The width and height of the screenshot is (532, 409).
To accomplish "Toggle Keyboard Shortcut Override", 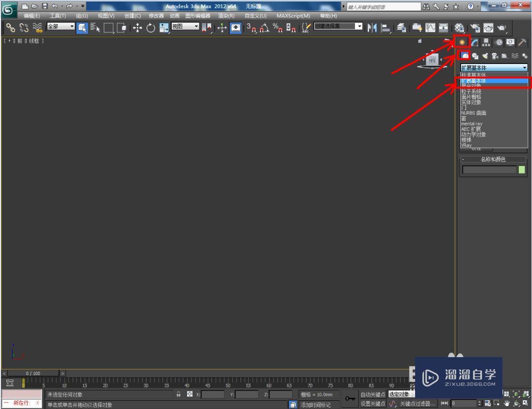I will coord(236,28).
